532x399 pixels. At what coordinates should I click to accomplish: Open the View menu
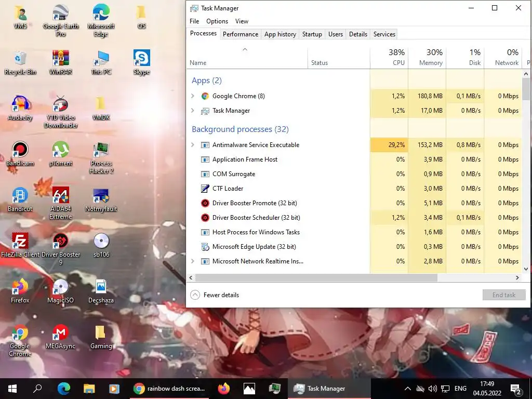(x=242, y=21)
